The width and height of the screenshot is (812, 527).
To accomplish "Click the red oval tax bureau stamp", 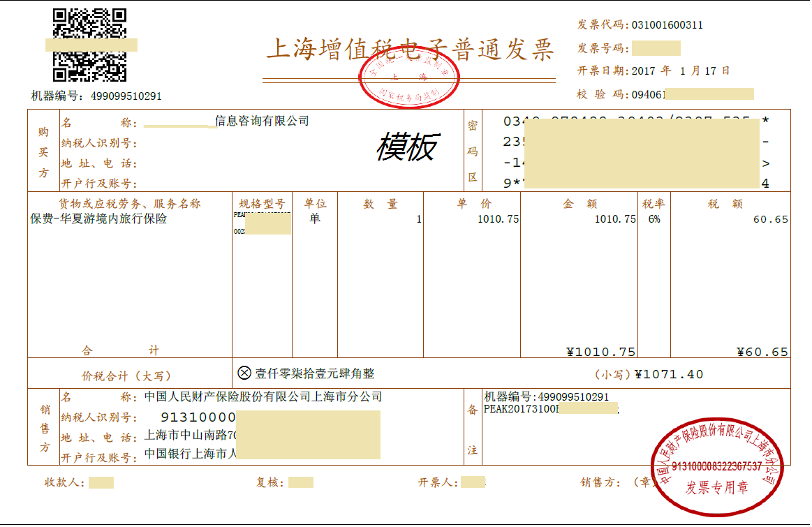I will [410, 77].
